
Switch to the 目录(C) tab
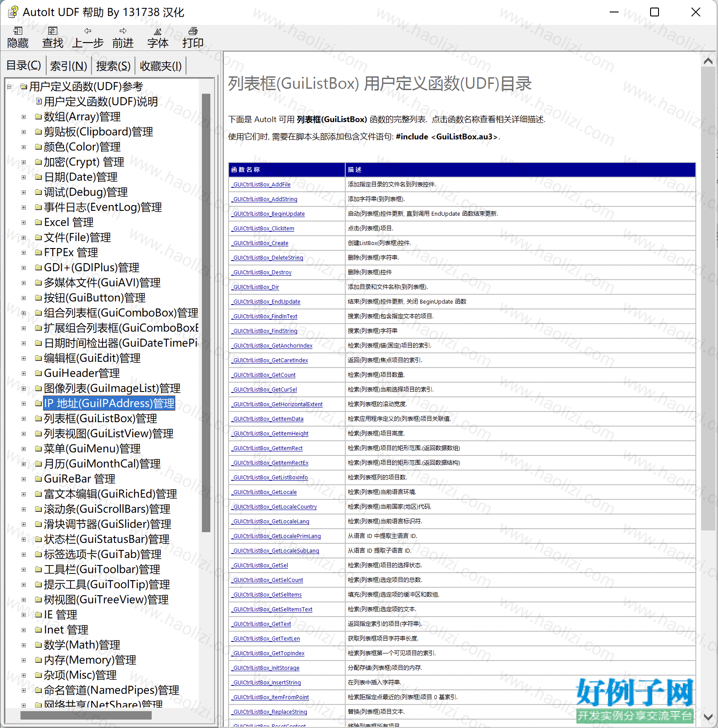pyautogui.click(x=24, y=66)
